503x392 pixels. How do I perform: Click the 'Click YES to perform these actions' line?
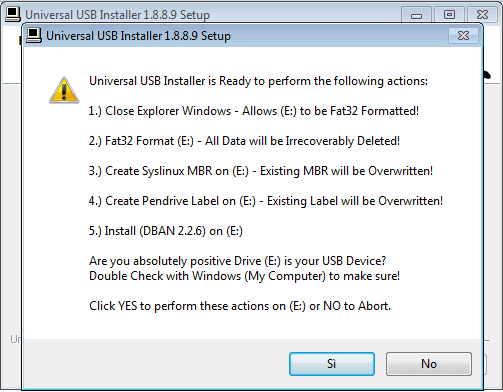click(240, 306)
